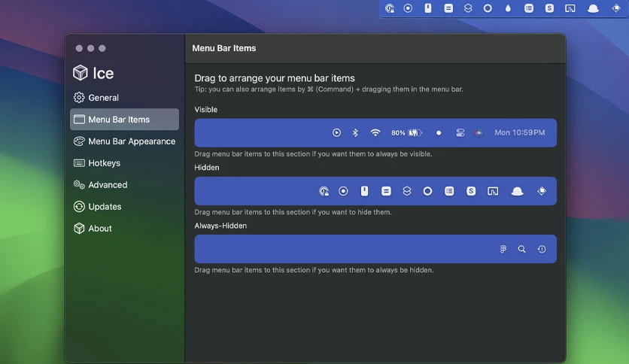
Task: Select the list square icon in Hidden section
Action: click(x=449, y=191)
